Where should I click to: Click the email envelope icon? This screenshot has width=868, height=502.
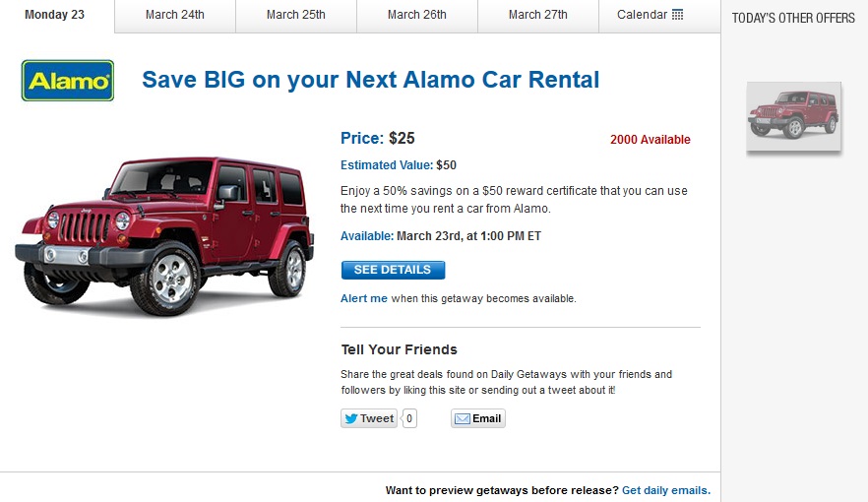pyautogui.click(x=462, y=418)
